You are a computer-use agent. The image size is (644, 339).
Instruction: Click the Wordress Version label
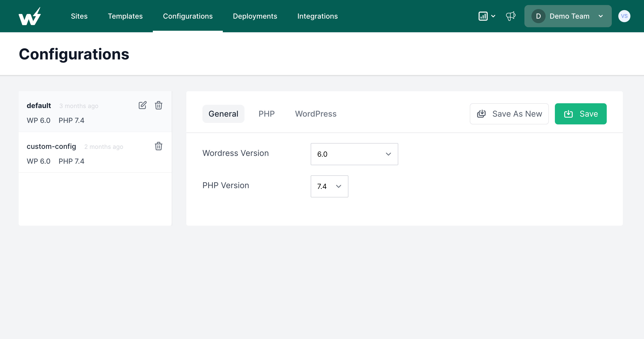point(236,153)
